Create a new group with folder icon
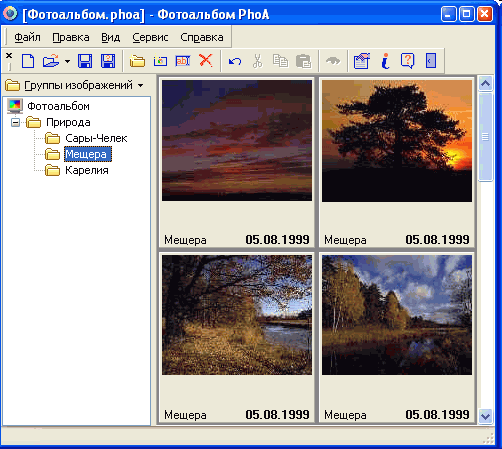Image resolution: width=502 pixels, height=449 pixels. 137,61
